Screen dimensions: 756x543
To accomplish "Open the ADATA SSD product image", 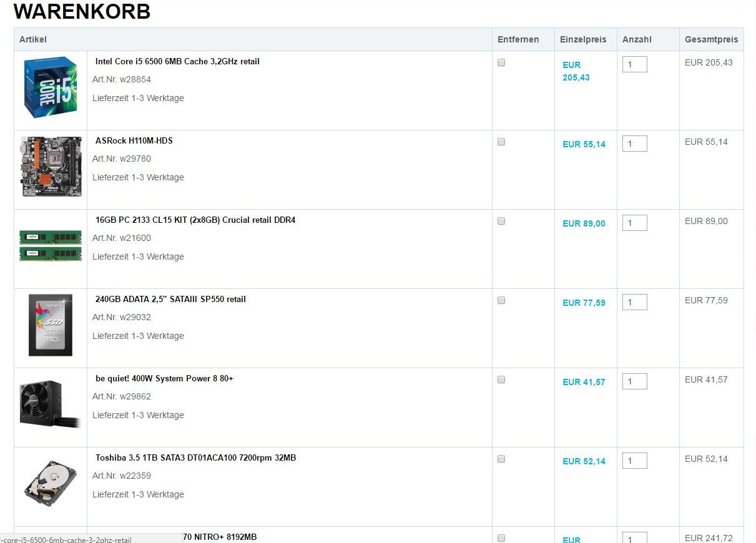I will tap(51, 325).
